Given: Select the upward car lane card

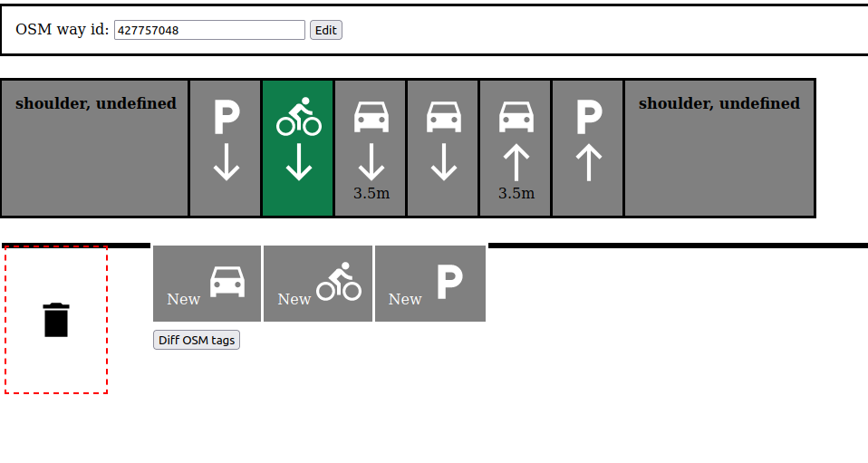Looking at the screenshot, I should [516, 148].
